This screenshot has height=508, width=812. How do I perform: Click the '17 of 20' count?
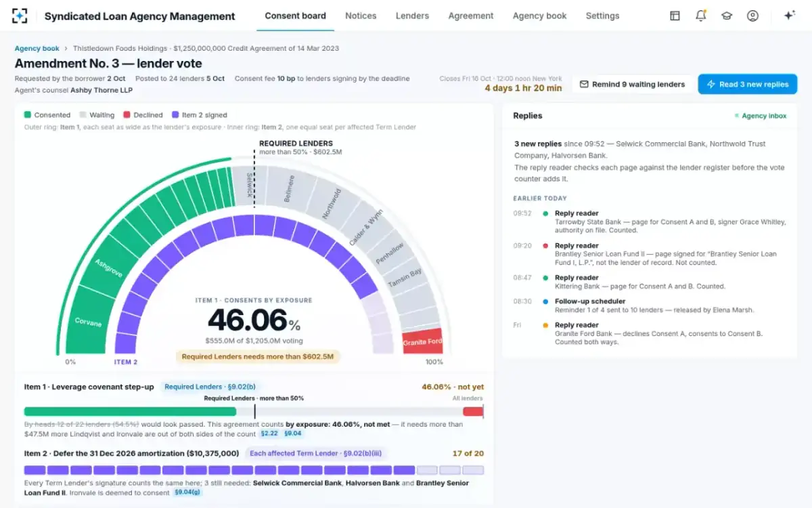468,453
